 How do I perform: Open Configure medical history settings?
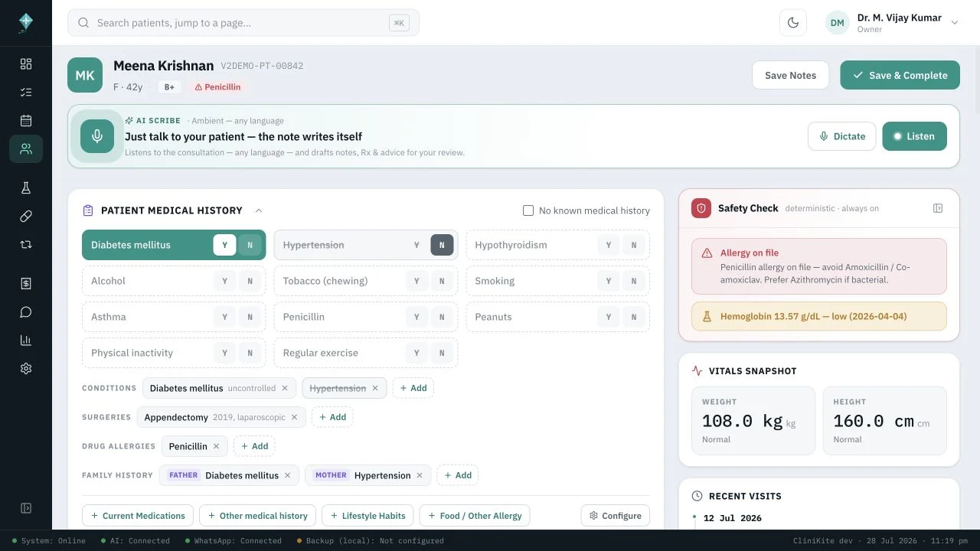click(x=616, y=516)
